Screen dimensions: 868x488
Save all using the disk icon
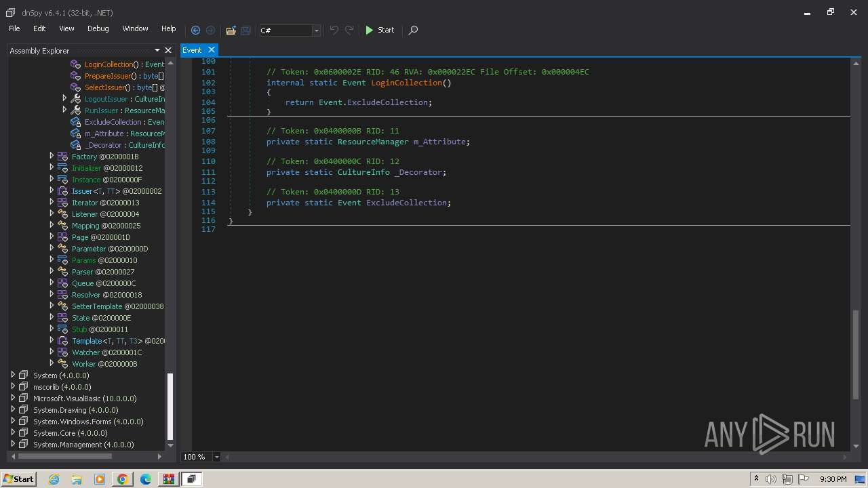coord(246,30)
